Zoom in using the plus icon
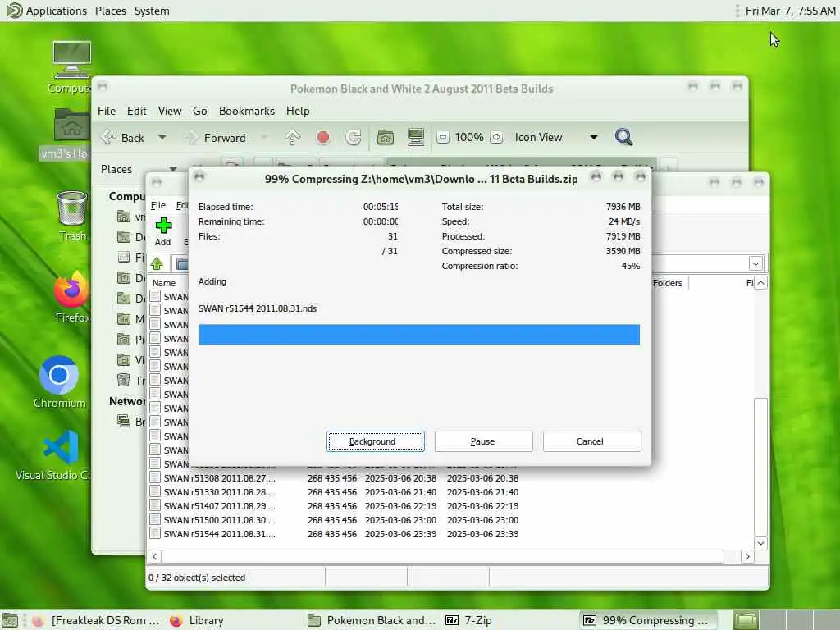Image resolution: width=840 pixels, height=630 pixels. tap(496, 138)
